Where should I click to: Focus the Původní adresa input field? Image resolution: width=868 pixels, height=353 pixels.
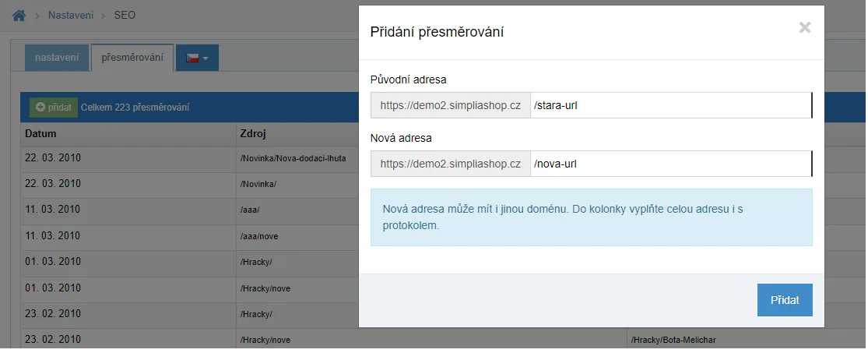pyautogui.click(x=671, y=105)
